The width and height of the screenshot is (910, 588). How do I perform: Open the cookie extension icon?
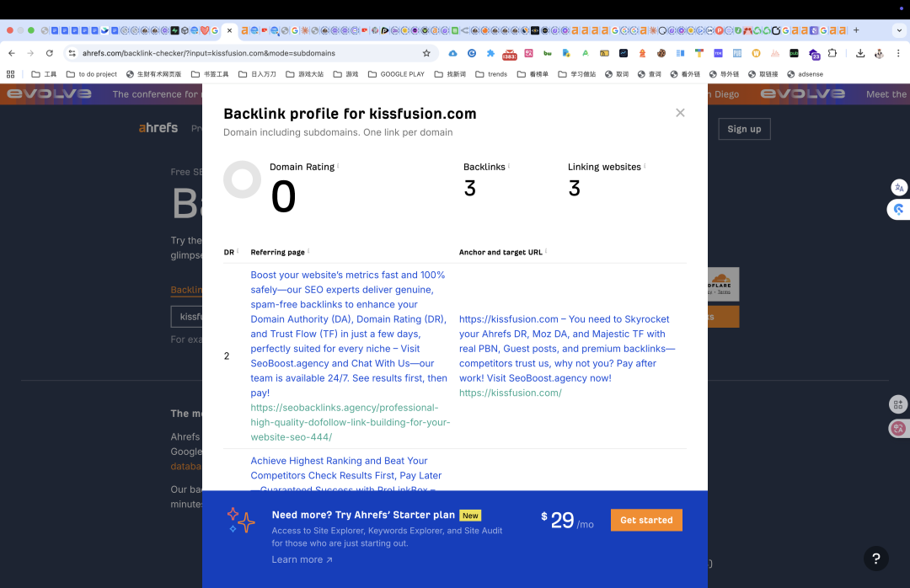coord(661,53)
